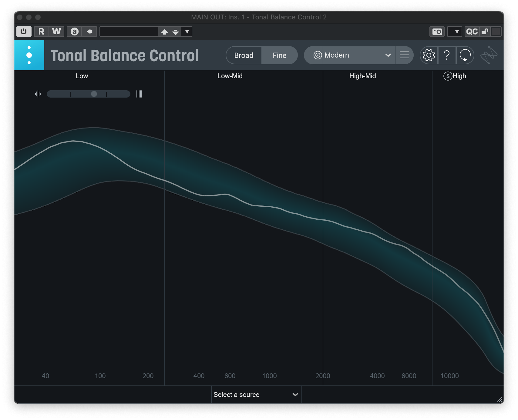Open the preset management dropdown triangle
The height and width of the screenshot is (420, 518).
pyautogui.click(x=187, y=32)
